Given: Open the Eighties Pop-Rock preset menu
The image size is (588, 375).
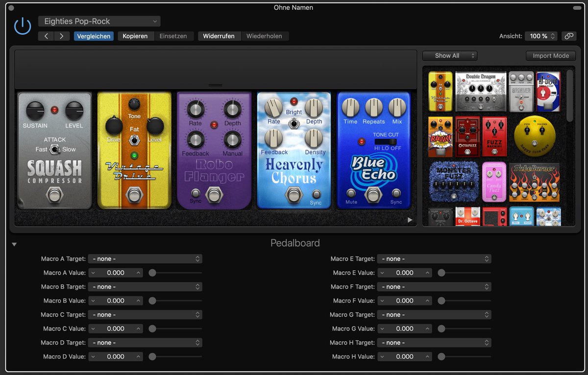Looking at the screenshot, I should click(99, 22).
